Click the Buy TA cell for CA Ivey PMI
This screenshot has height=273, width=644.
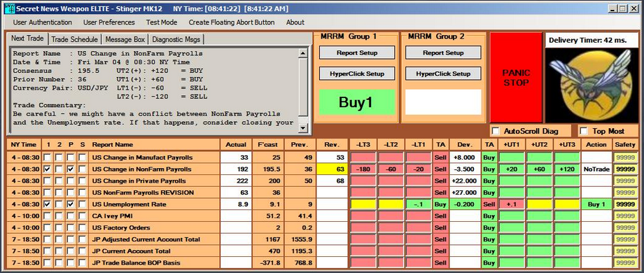click(489, 216)
